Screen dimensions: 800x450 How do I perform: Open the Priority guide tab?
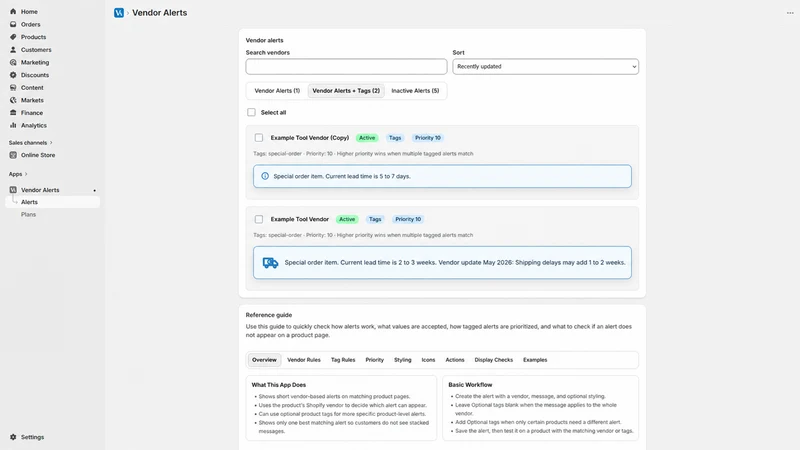tap(374, 360)
